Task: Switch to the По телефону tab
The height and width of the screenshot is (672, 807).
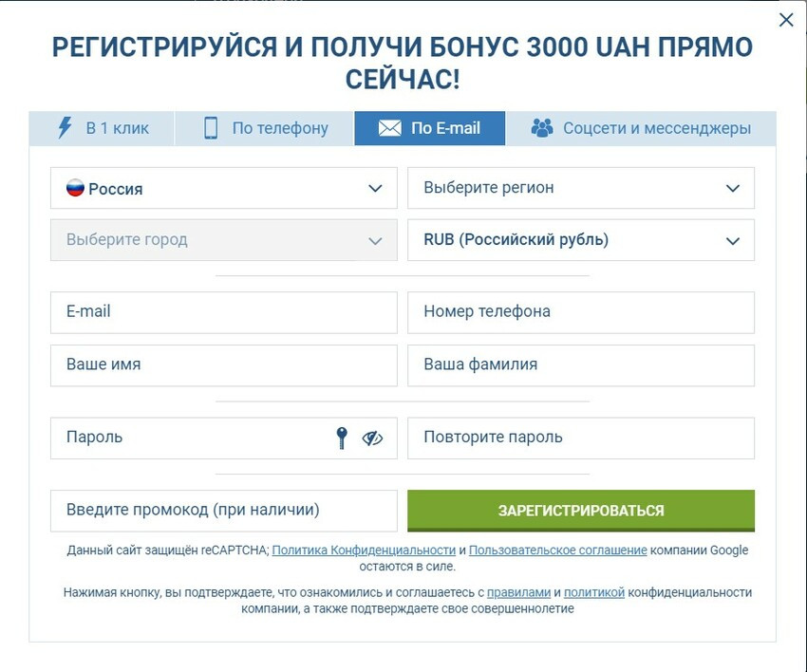Action: tap(265, 128)
